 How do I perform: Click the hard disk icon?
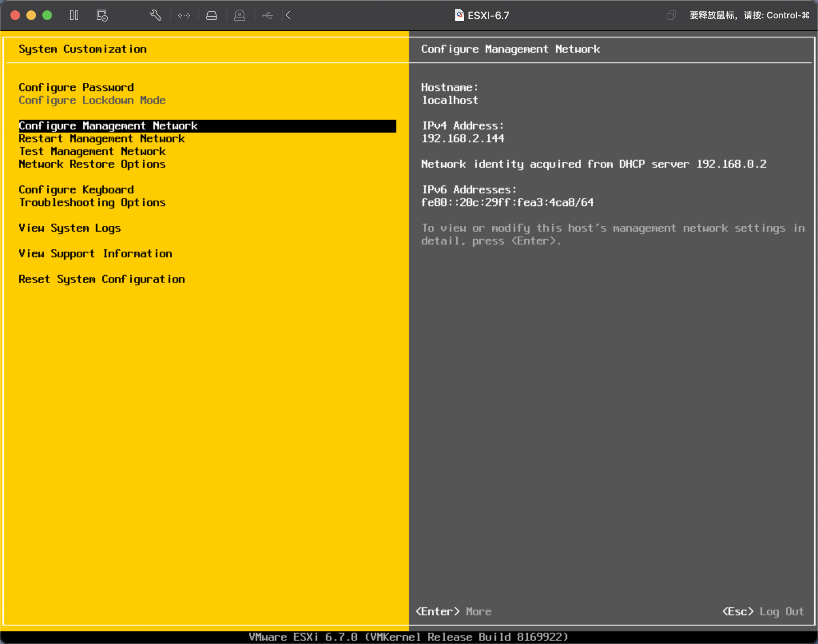point(212,16)
